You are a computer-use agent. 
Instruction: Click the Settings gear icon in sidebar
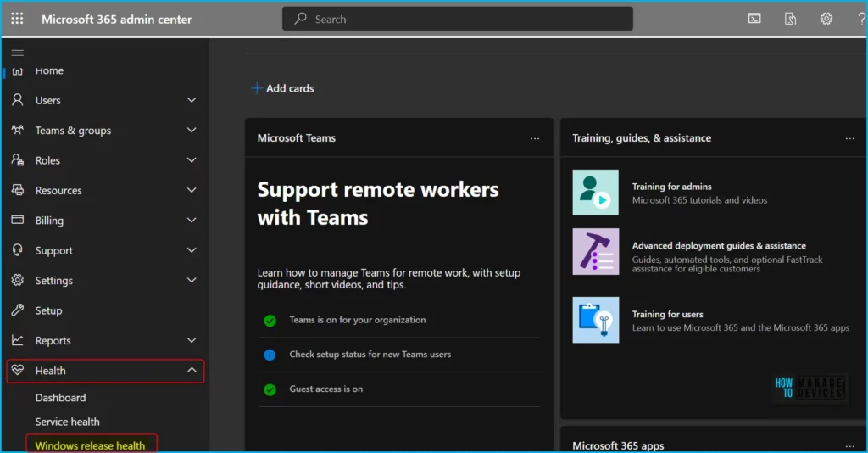coord(18,280)
